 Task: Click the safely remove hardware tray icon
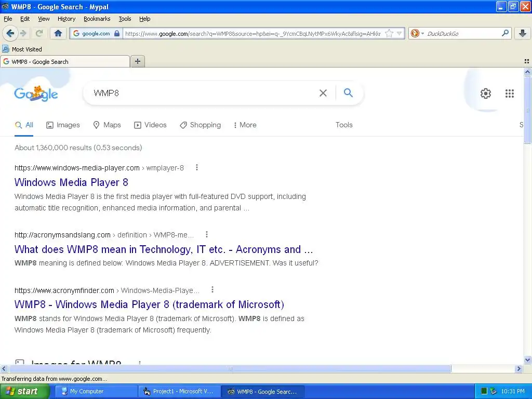[494, 391]
